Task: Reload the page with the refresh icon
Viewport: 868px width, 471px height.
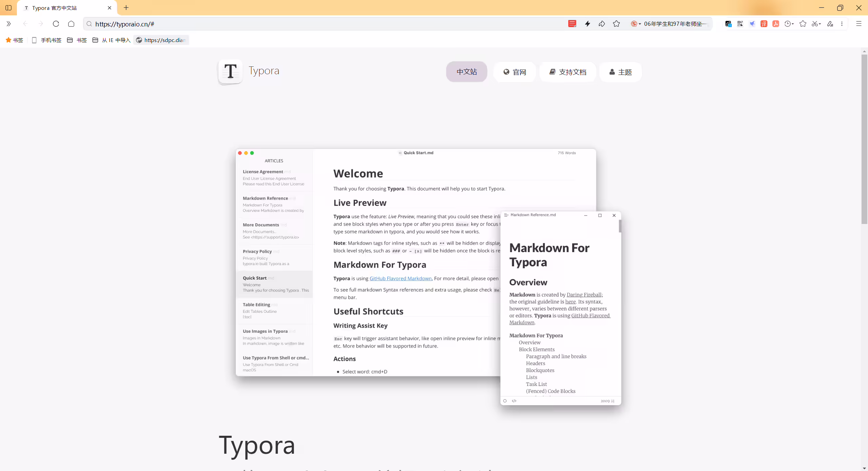Action: tap(56, 24)
